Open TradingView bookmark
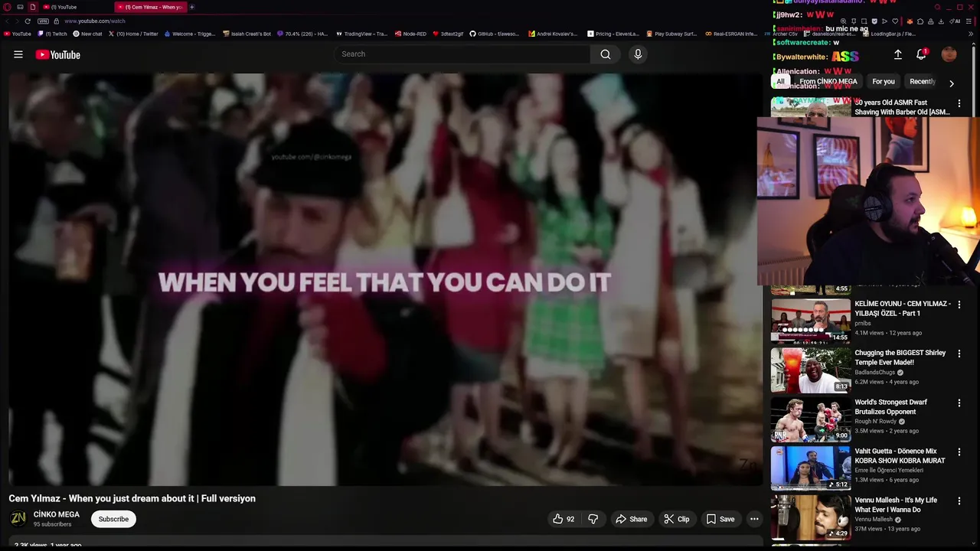The image size is (980, 551). point(362,34)
